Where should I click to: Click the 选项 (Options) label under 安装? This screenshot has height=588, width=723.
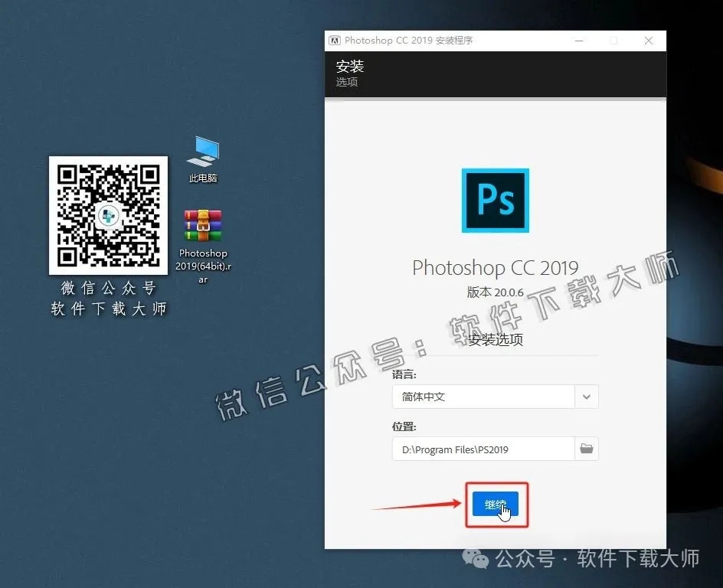(x=346, y=82)
